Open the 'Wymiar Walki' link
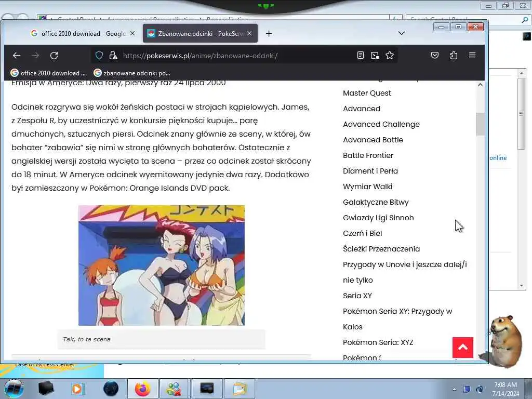532x399 pixels. (367, 187)
